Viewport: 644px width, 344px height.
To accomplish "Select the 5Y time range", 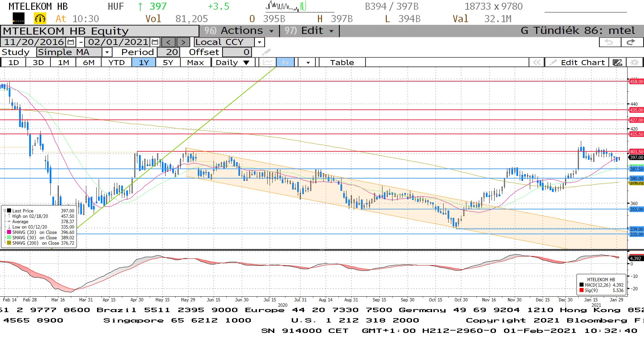I will coord(168,62).
